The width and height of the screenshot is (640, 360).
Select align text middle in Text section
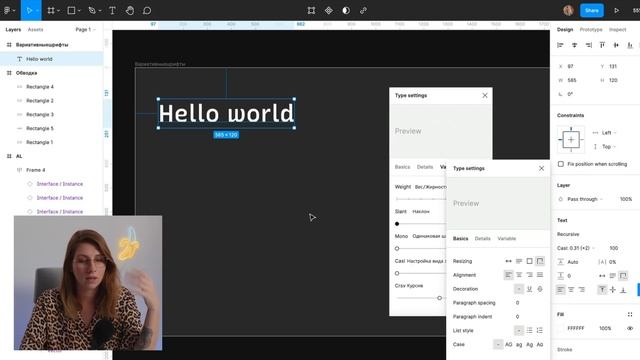click(613, 289)
